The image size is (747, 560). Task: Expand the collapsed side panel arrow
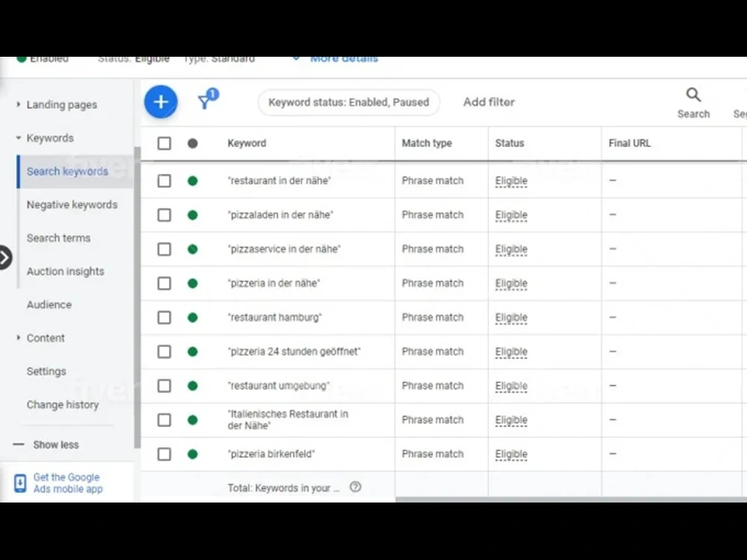pyautogui.click(x=4, y=258)
